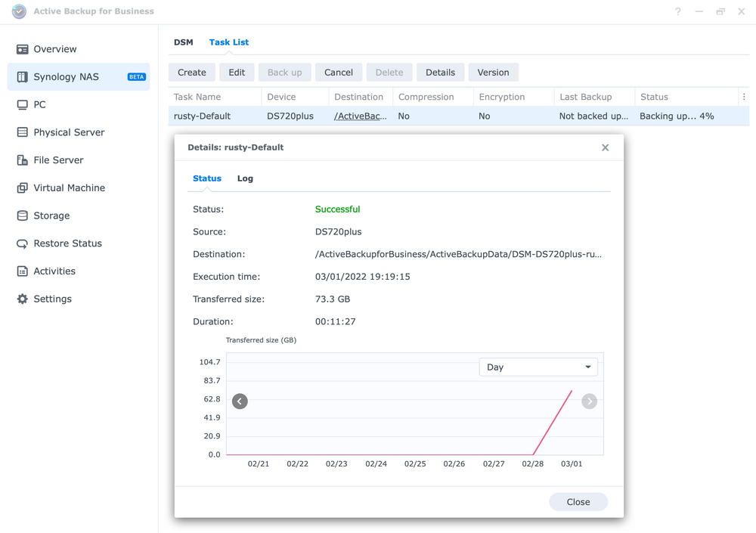Select the Status tab in details
756x533 pixels.
pos(207,178)
